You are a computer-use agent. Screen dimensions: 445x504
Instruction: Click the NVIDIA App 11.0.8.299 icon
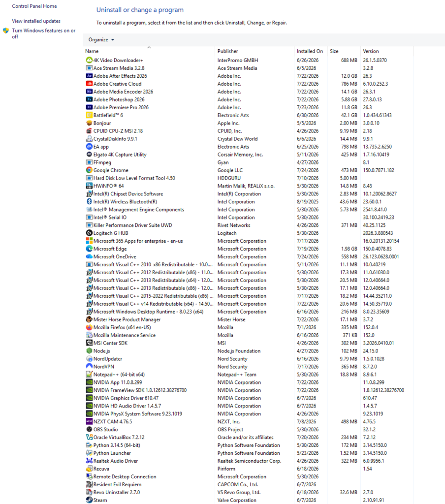pos(89,382)
